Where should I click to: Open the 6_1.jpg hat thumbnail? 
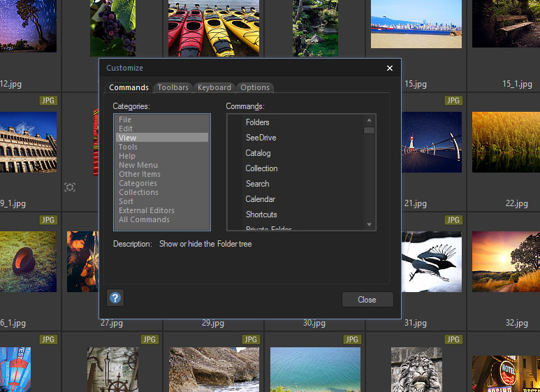point(28,261)
